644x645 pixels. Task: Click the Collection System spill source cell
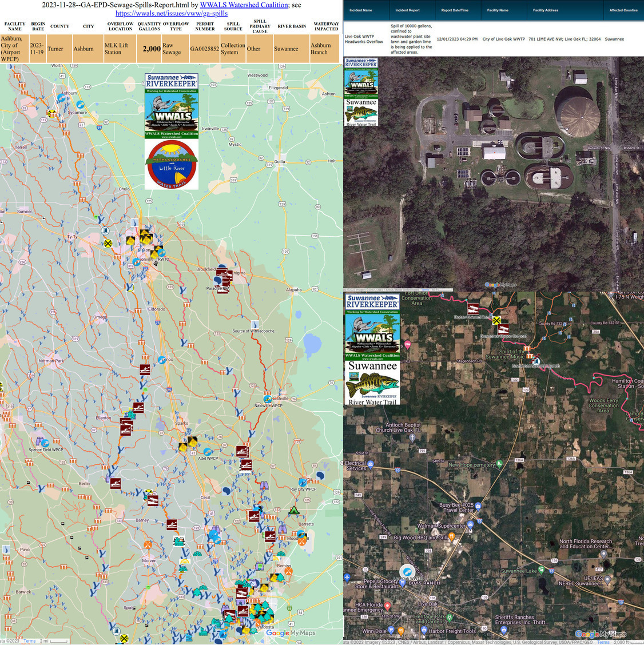[x=233, y=49]
